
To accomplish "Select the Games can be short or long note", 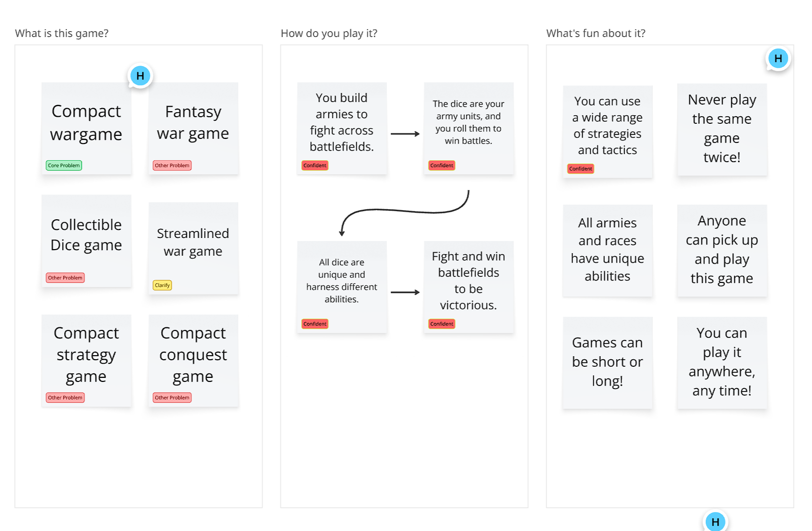I will pyautogui.click(x=607, y=363).
